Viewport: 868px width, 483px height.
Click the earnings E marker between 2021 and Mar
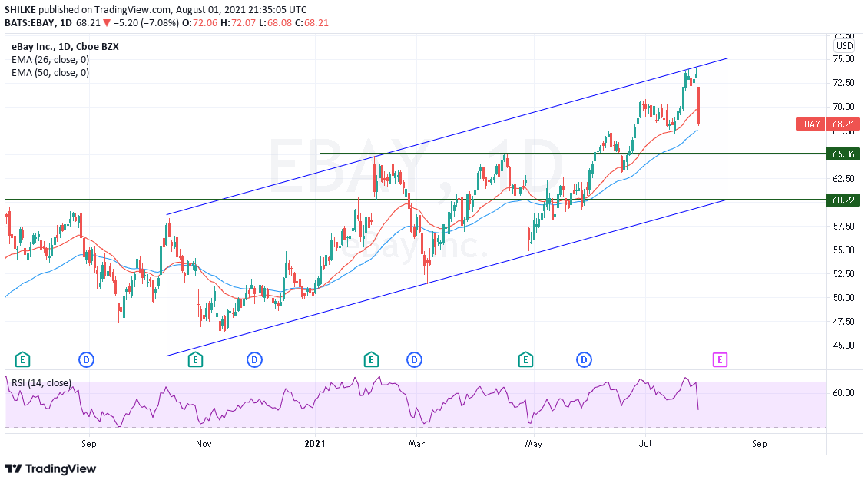372,360
